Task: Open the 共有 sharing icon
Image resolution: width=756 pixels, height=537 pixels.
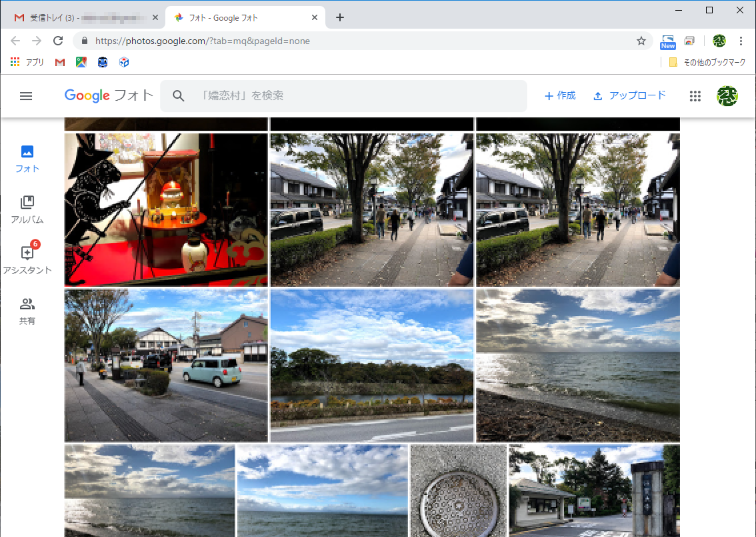Action: (27, 308)
